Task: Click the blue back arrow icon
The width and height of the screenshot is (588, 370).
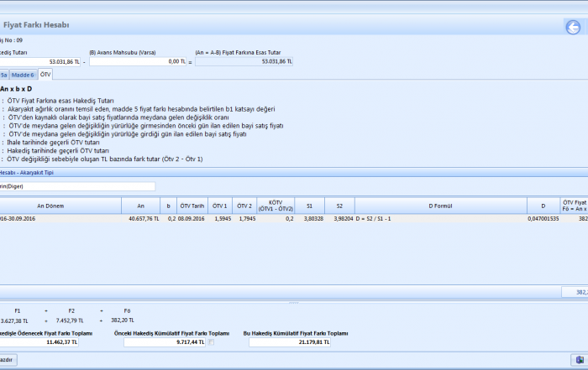Action: [573, 28]
